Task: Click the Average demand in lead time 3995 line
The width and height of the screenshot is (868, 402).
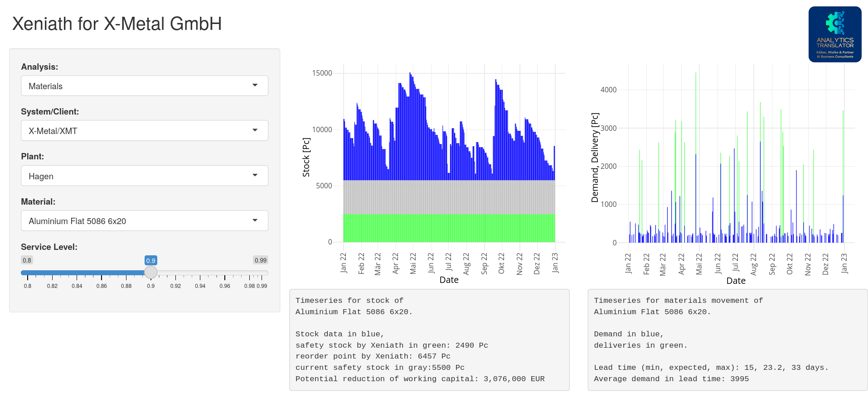Action: [x=671, y=379]
